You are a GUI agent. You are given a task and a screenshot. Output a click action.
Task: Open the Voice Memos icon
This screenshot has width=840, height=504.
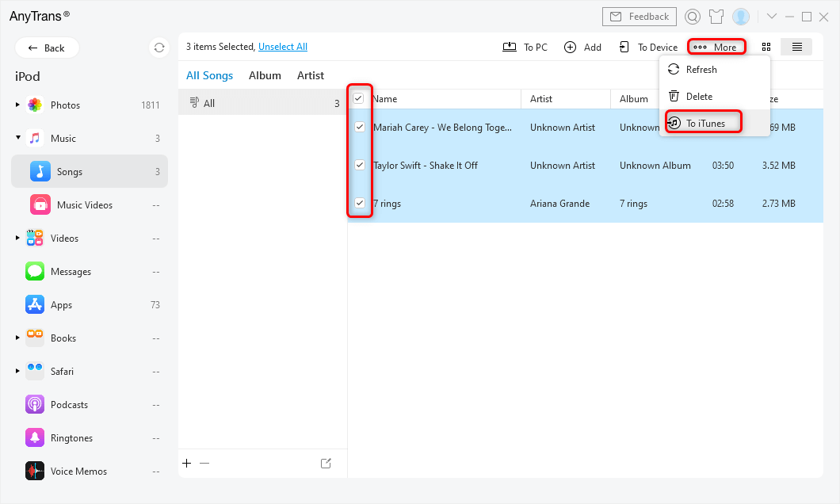(35, 471)
